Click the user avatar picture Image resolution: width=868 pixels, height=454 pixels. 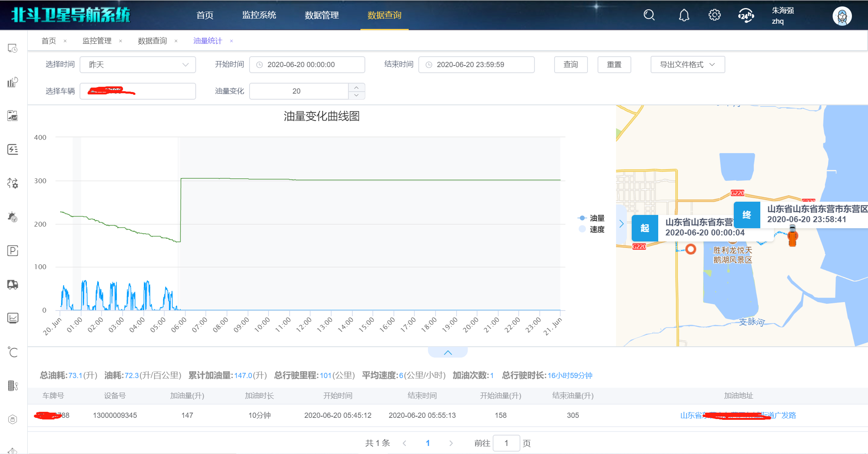(842, 16)
